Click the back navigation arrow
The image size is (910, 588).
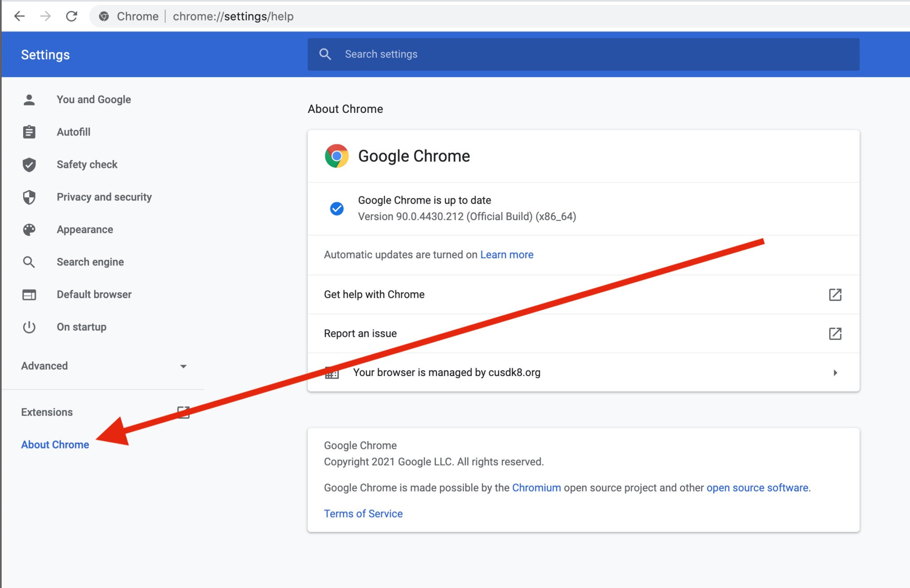[x=20, y=16]
